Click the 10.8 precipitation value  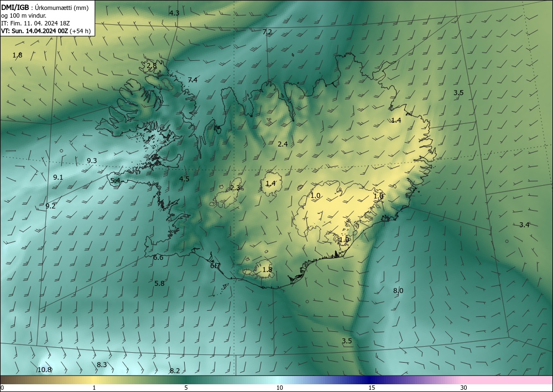click(x=44, y=370)
